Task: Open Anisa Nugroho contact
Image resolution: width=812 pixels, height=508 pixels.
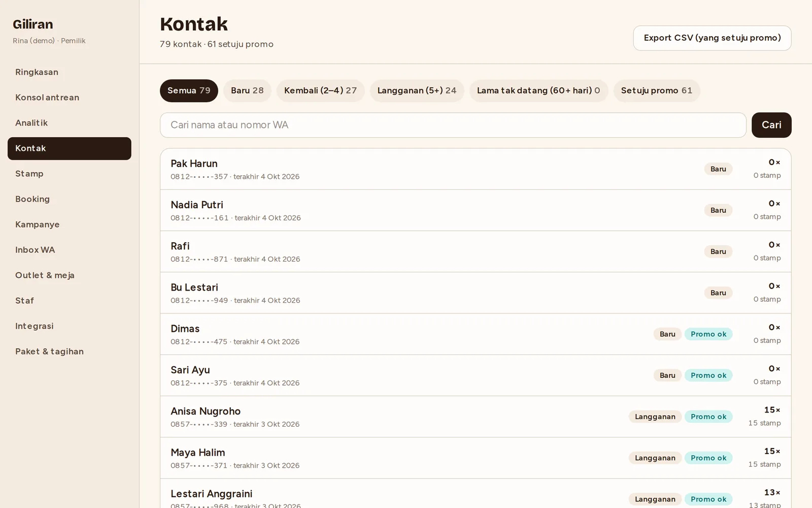Action: (x=476, y=417)
